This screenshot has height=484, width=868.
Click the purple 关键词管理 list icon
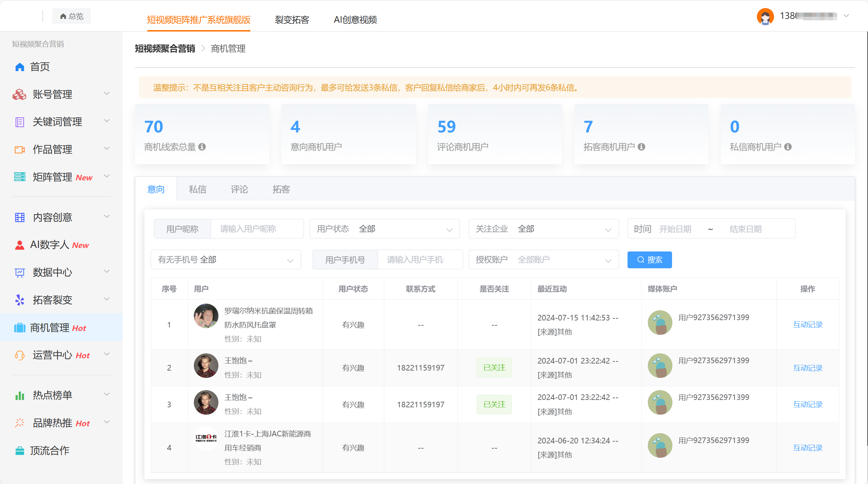click(20, 122)
